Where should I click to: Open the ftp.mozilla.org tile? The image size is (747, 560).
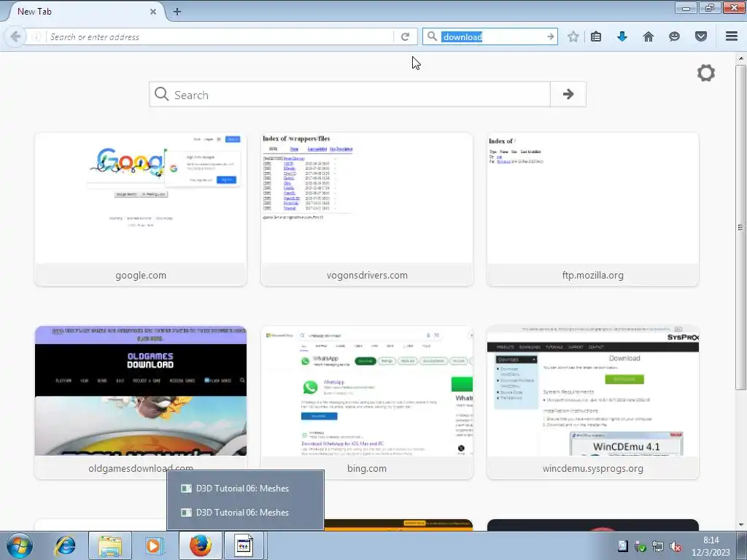tap(592, 209)
